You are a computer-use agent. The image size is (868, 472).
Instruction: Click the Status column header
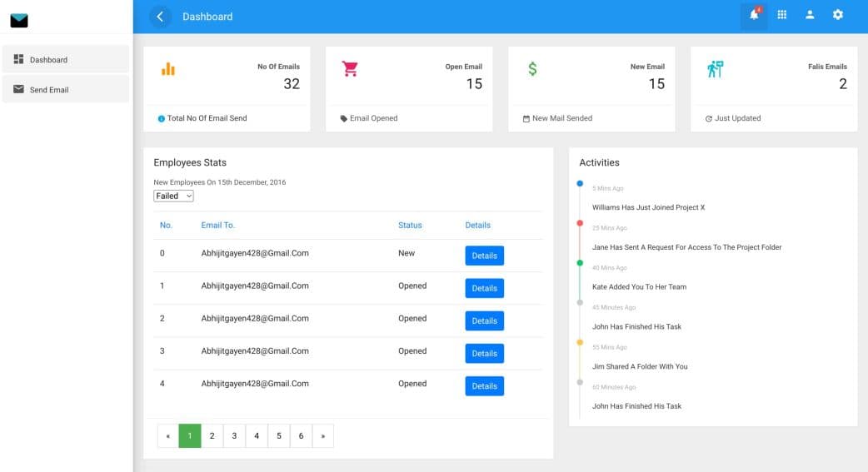click(x=410, y=226)
